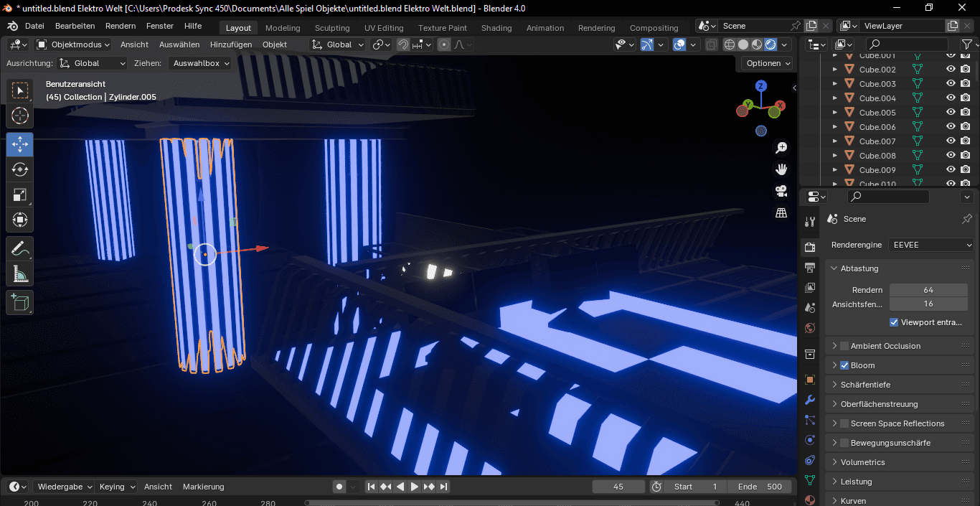Select the Scale tool
This screenshot has width=980, height=506.
click(x=20, y=195)
